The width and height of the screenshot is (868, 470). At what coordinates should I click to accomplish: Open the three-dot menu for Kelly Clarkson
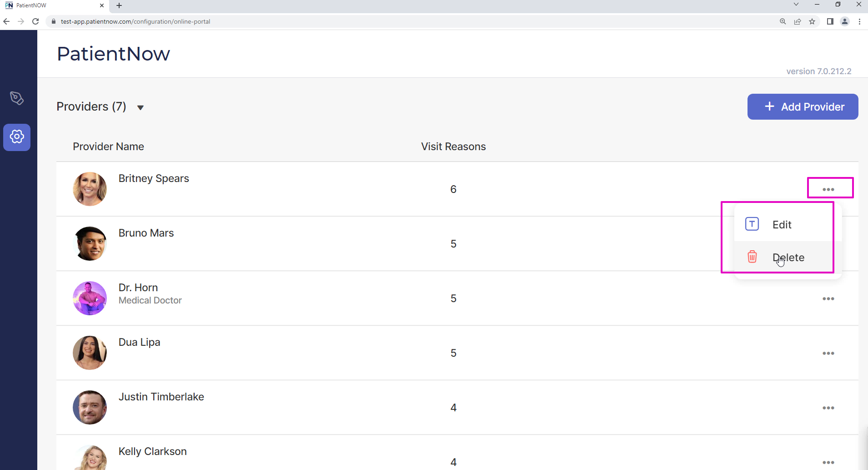pos(828,462)
